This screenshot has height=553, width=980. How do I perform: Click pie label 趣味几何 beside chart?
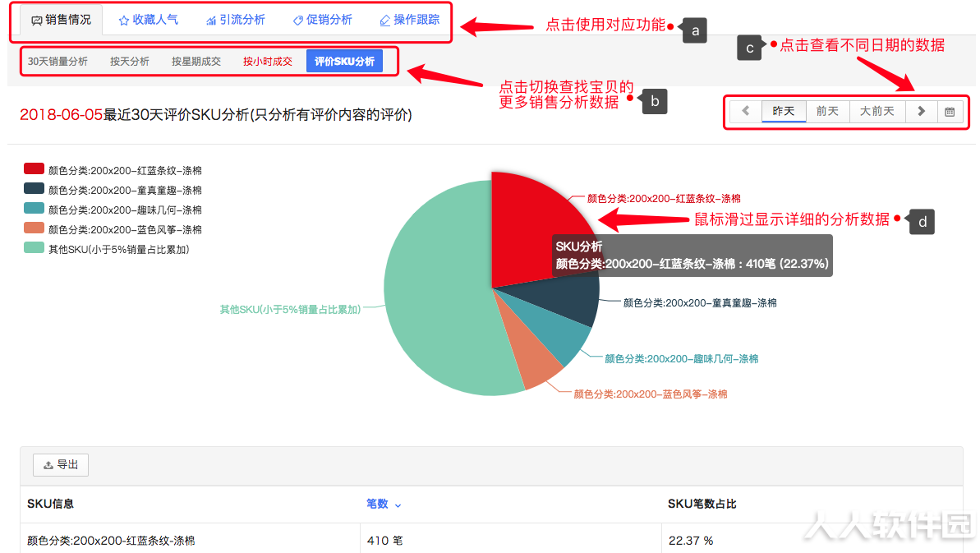click(x=681, y=358)
